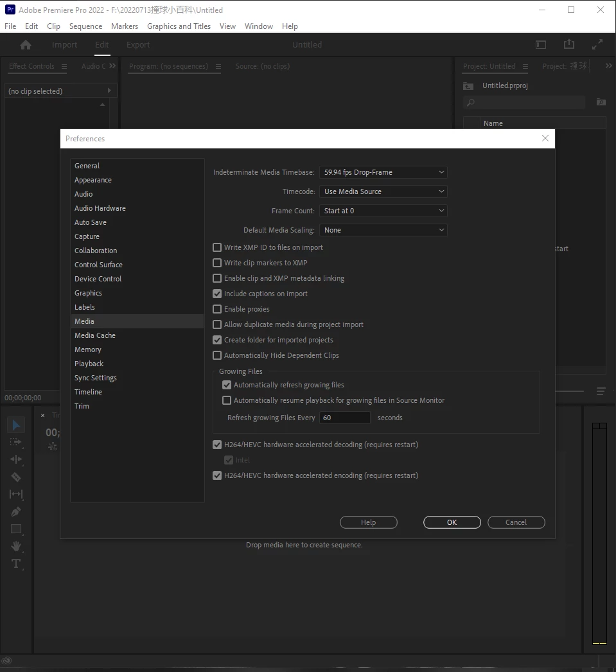616x672 pixels.
Task: Enable clip and XMP metadata linking checkbox
Action: 217,278
